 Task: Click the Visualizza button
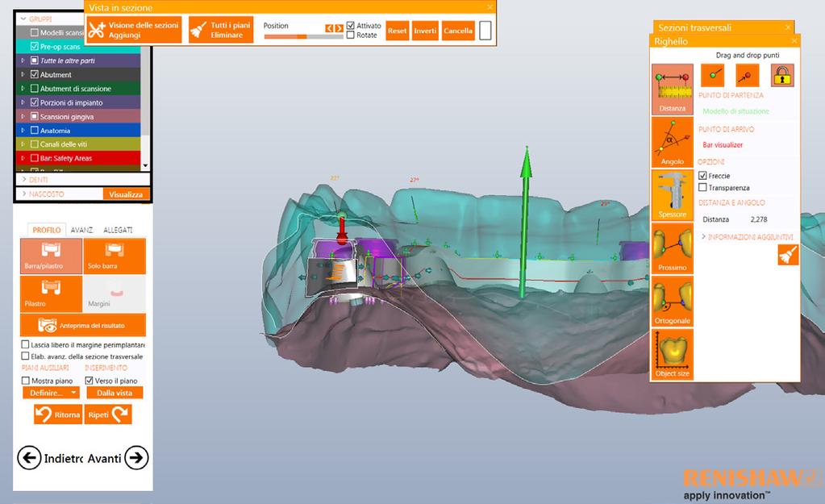point(127,194)
